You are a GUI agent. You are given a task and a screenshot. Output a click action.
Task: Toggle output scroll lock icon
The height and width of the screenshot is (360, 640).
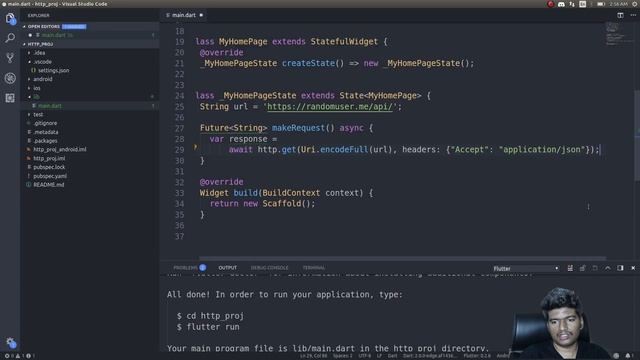[582, 268]
